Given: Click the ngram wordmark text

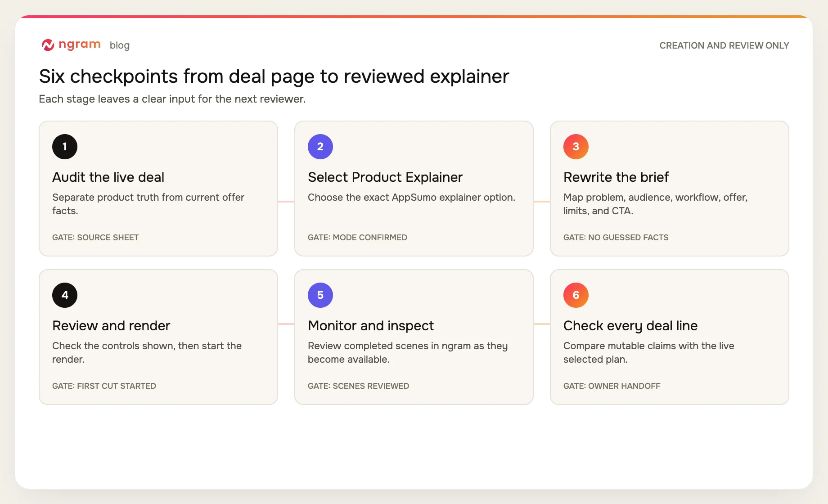Looking at the screenshot, I should 80,45.
